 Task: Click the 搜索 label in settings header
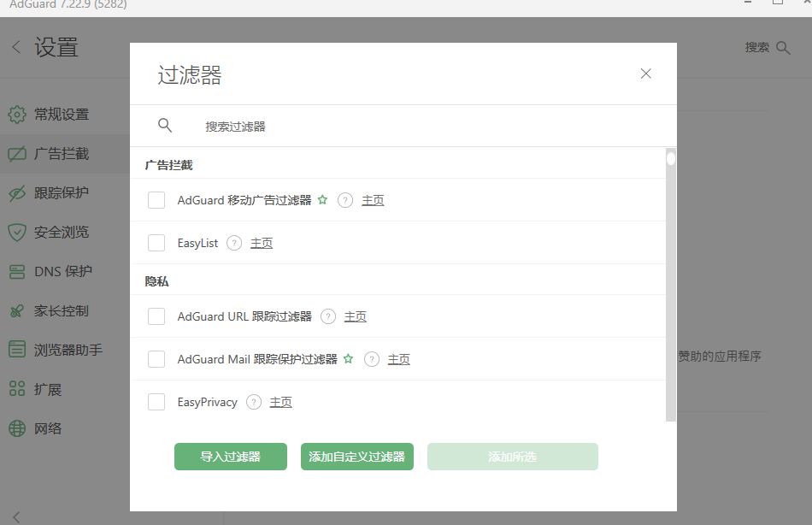(x=757, y=47)
